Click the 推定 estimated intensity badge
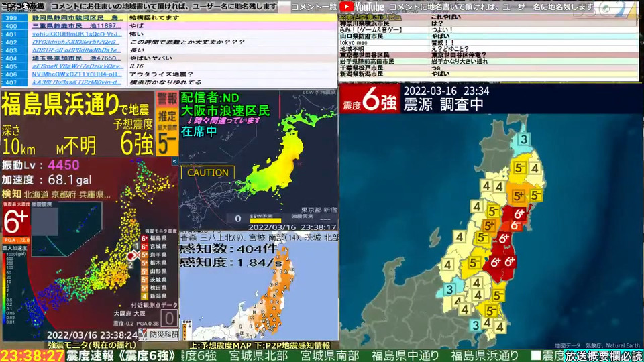Viewport: 644px width, 362px height. coord(167,117)
